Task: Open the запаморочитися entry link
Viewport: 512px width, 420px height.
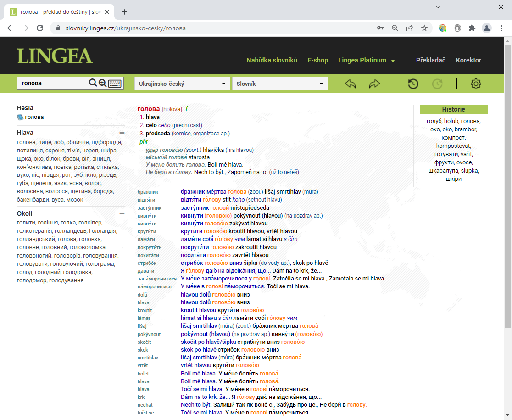Action: 157,279
